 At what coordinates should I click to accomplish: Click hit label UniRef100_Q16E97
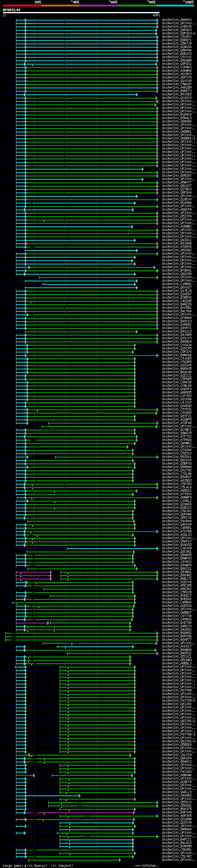[177, 294]
